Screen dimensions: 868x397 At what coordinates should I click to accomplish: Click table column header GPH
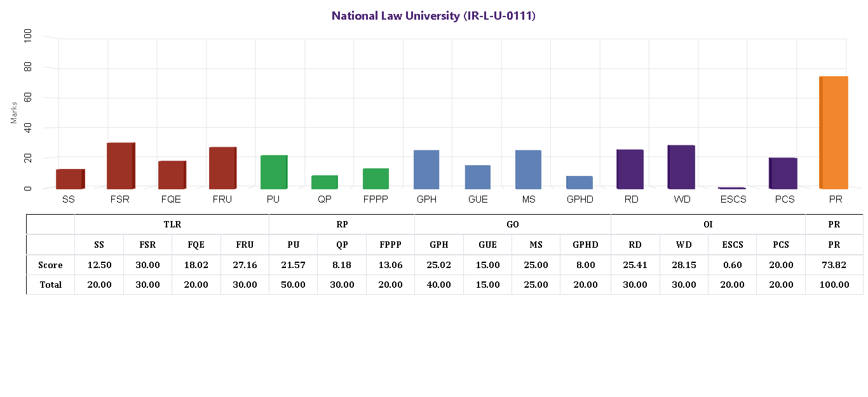click(439, 245)
